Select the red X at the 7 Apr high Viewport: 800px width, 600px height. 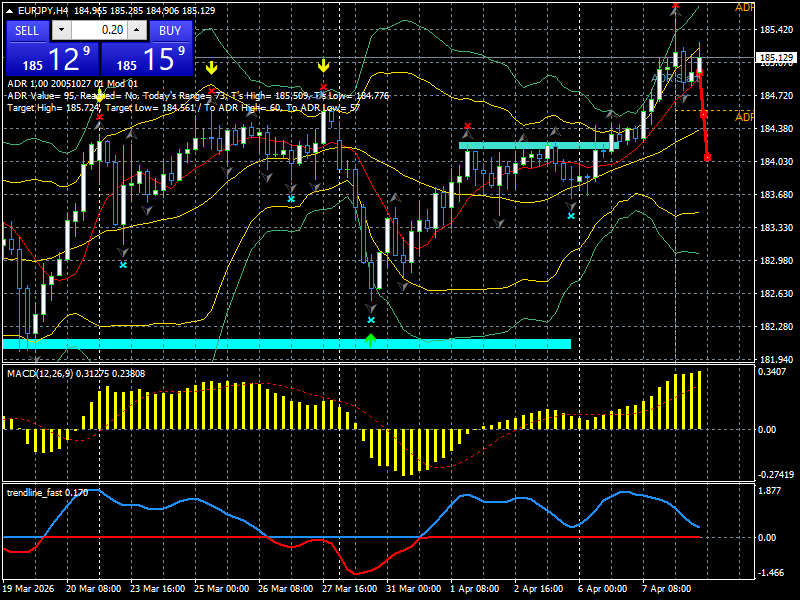tap(676, 6)
